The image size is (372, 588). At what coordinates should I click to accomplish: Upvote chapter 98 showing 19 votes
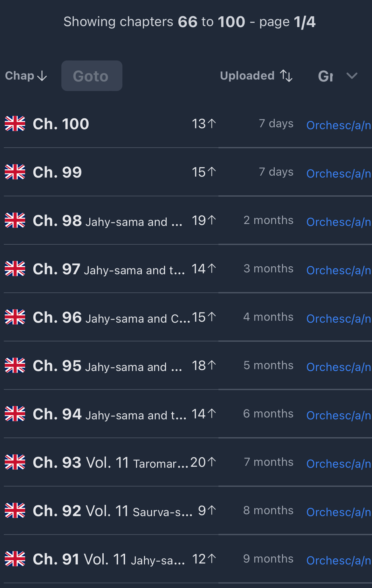point(204,220)
